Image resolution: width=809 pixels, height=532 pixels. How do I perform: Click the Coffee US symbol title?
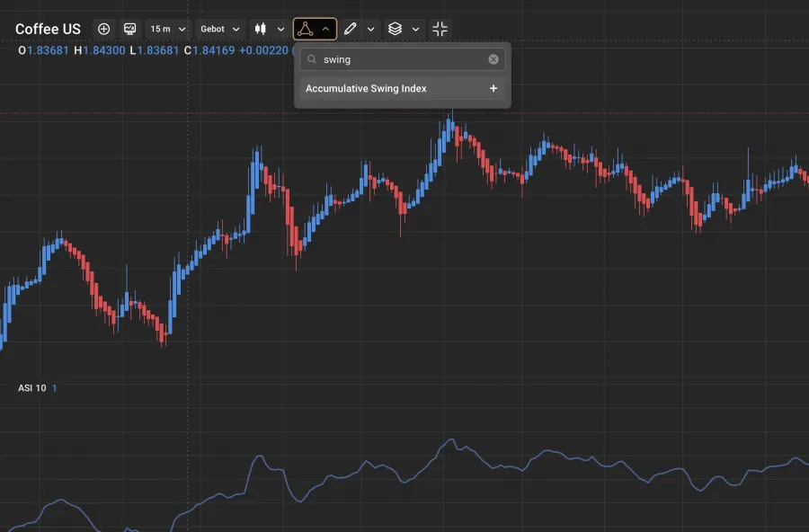[x=47, y=28]
